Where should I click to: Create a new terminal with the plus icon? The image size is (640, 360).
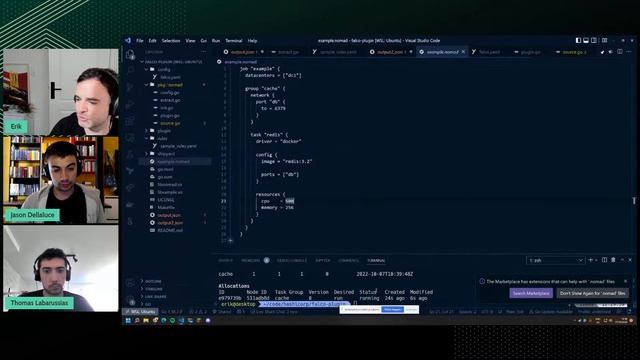click(x=590, y=260)
